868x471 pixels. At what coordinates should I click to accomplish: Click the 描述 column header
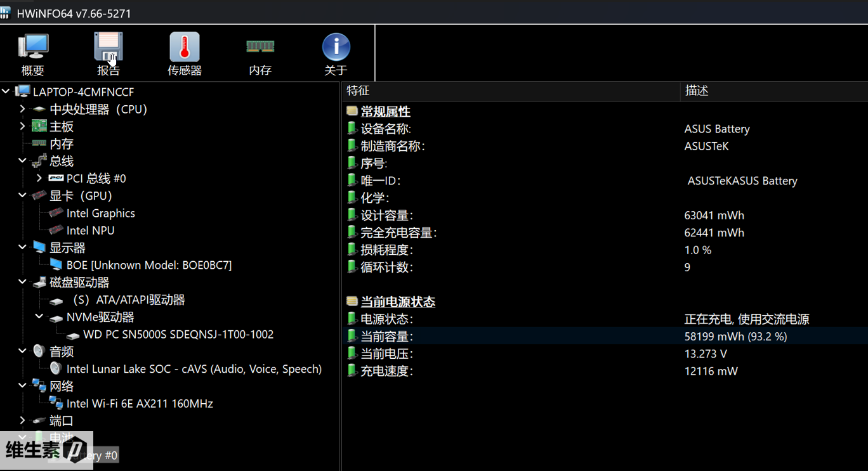pos(697,91)
